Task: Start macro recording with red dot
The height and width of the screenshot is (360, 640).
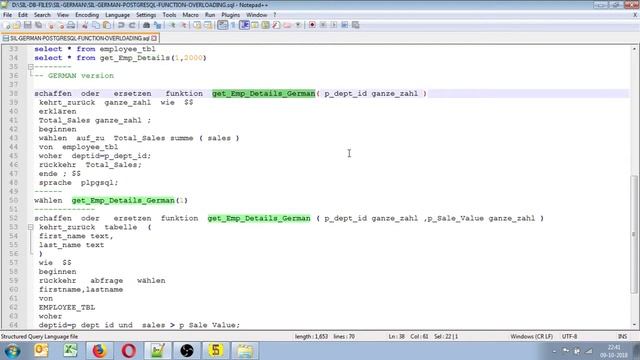Action: [312, 25]
